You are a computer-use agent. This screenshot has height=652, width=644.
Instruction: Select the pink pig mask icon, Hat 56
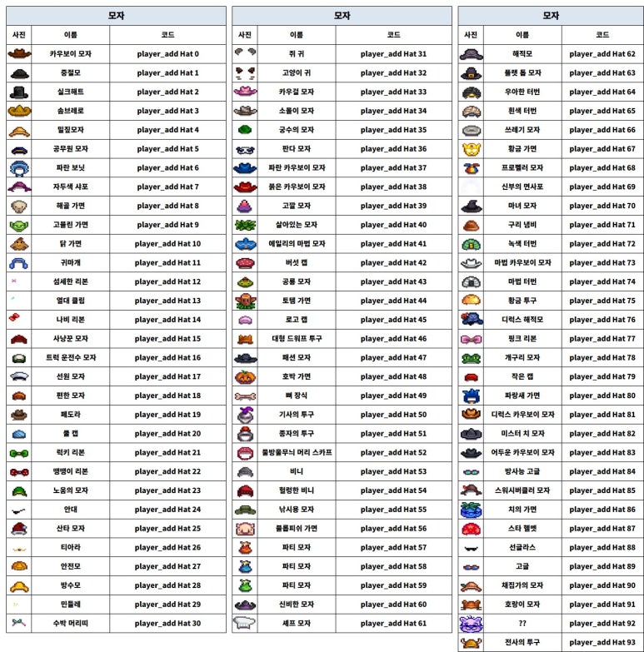[x=245, y=529]
